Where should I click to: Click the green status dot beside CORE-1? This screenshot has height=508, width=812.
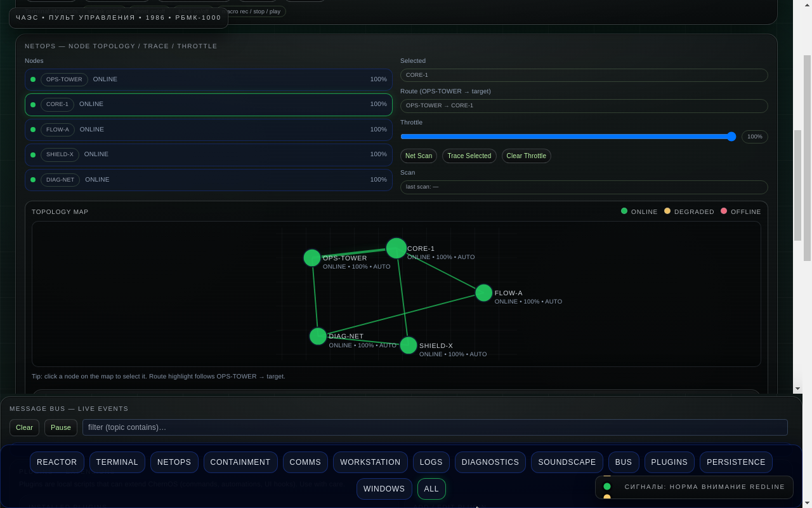(32, 104)
